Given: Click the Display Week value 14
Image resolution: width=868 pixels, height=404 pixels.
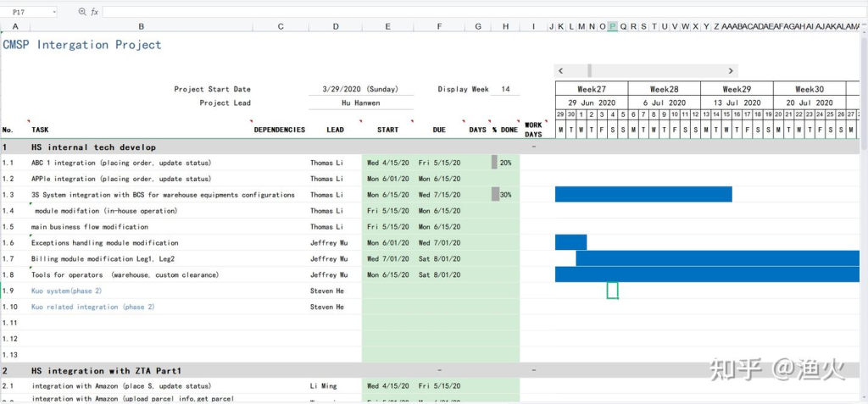Looking at the screenshot, I should tap(505, 89).
